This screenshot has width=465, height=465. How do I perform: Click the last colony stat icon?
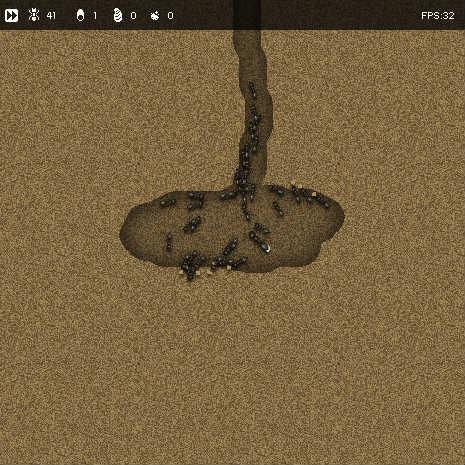155,15
